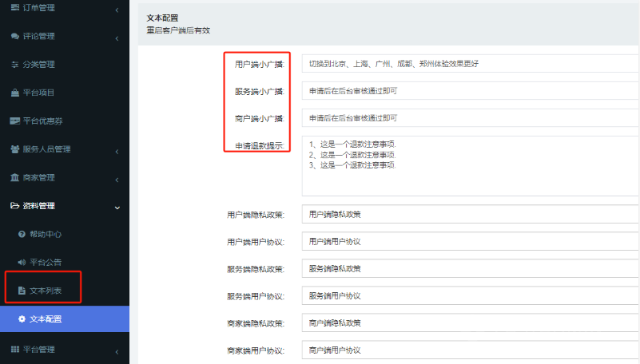Expand the 平台管理 menu arrow

117,350
